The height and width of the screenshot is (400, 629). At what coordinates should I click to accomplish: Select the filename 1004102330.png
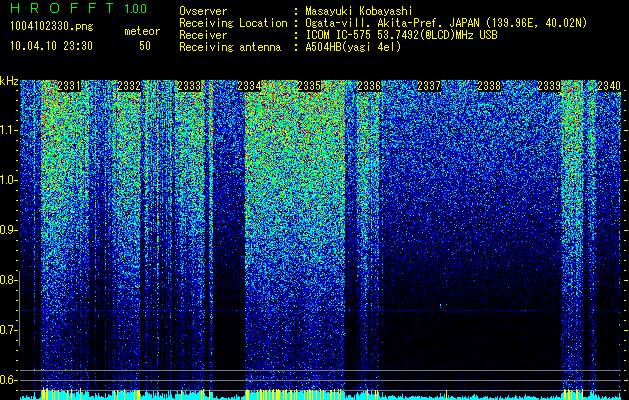(52, 27)
